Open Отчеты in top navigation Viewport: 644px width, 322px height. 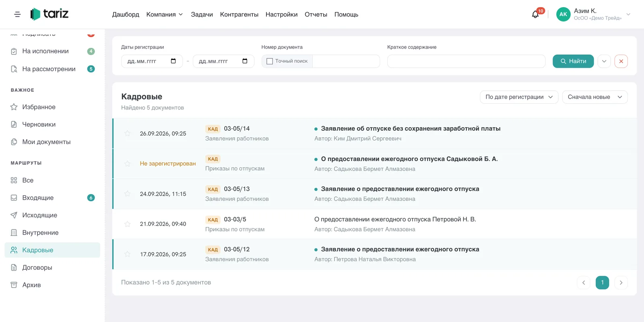[316, 14]
